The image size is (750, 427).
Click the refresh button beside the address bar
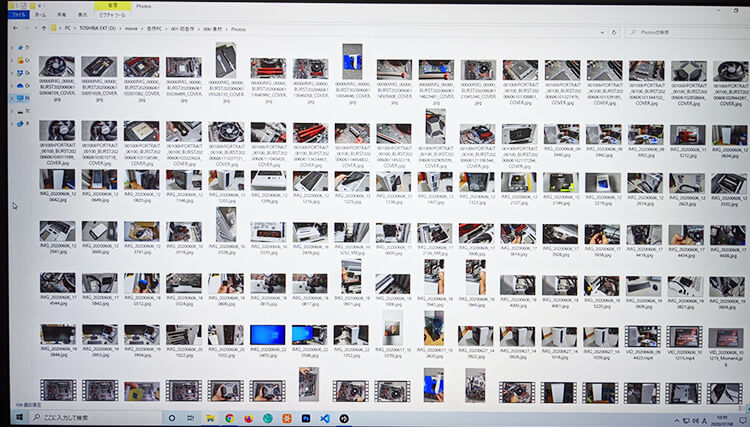pyautogui.click(x=612, y=32)
